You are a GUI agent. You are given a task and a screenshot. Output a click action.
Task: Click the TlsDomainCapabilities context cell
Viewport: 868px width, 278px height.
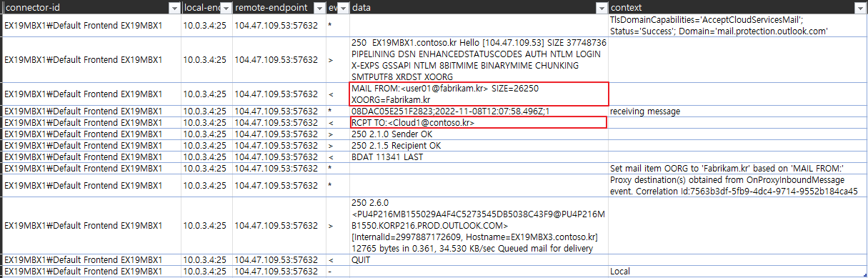coord(738,26)
